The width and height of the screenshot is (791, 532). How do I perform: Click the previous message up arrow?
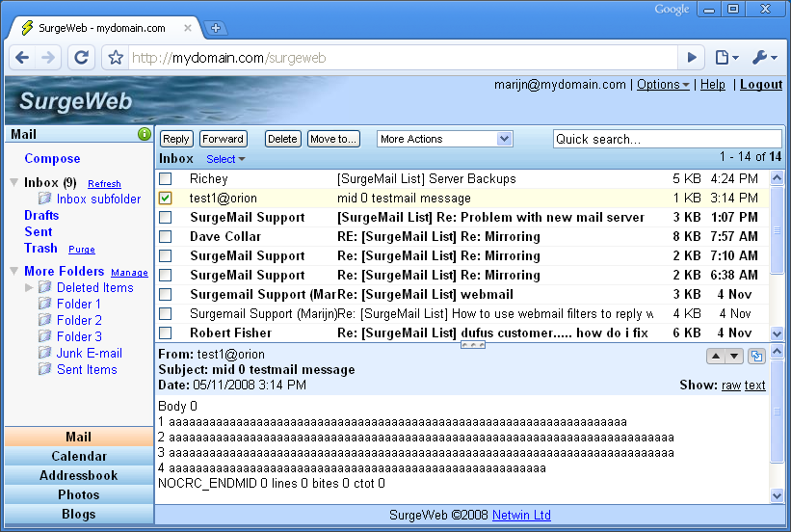point(715,357)
